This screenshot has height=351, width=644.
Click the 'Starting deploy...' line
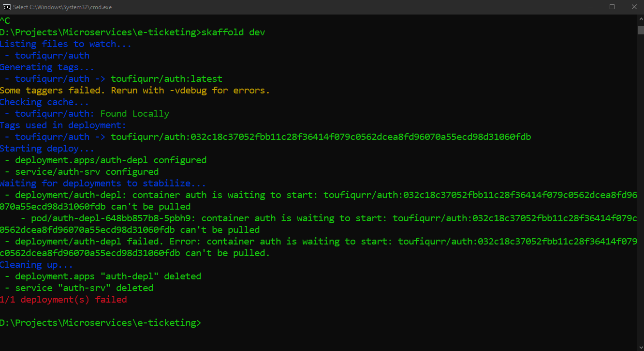(x=47, y=149)
